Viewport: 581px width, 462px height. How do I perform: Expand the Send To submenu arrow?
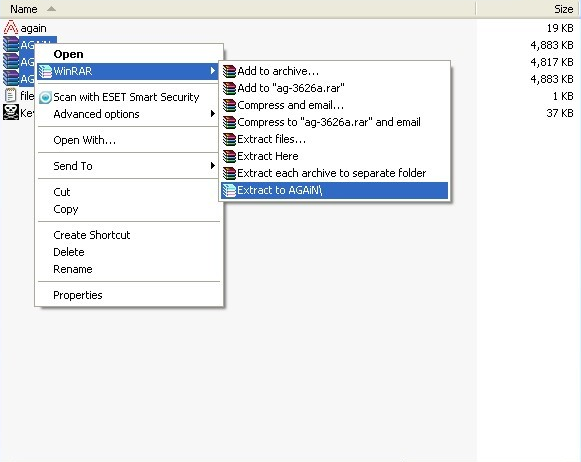pos(213,165)
